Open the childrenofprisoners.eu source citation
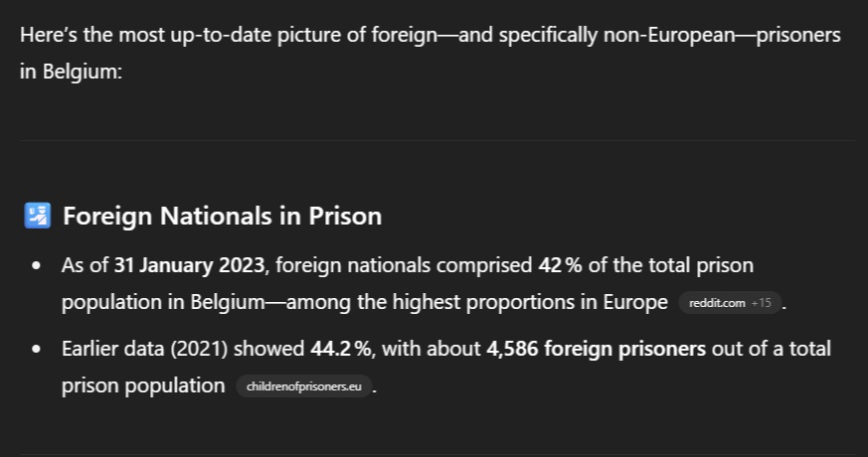 [x=303, y=386]
